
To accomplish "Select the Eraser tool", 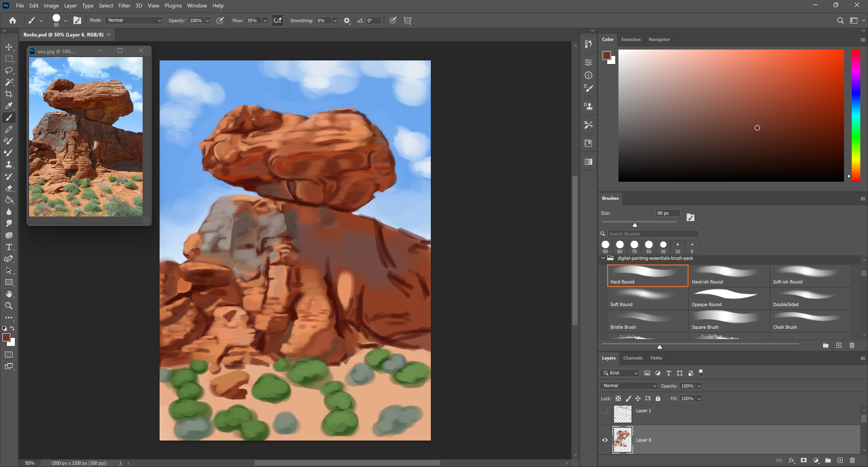I will [x=9, y=188].
